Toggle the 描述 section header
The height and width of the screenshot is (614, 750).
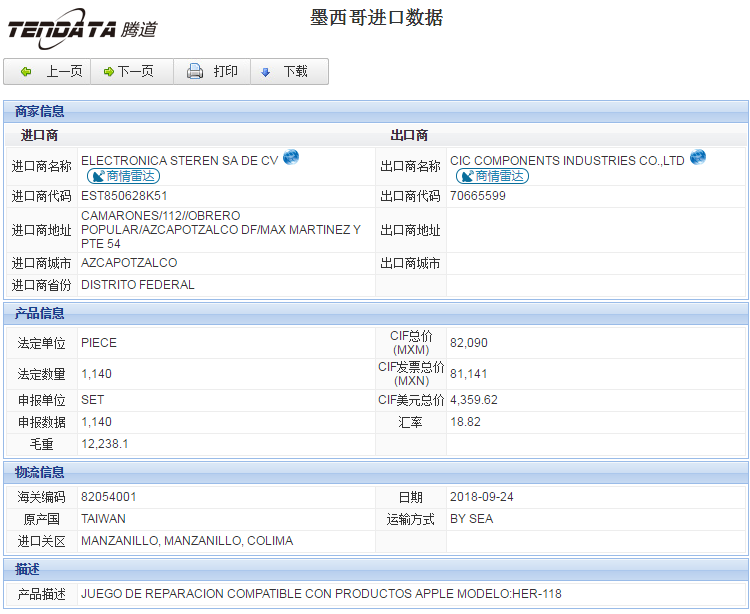coord(28,569)
